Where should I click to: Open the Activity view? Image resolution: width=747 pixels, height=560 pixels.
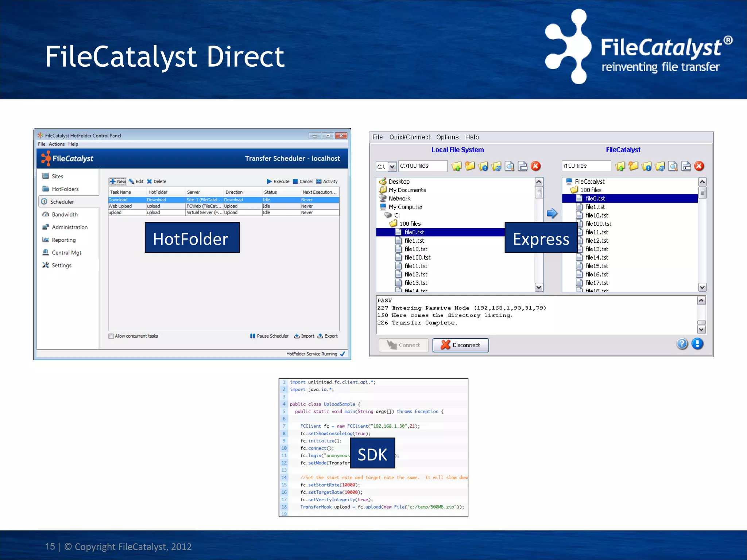[x=327, y=182]
